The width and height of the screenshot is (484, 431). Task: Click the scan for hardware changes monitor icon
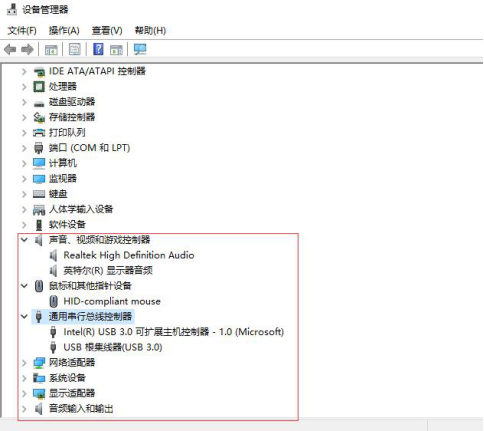140,49
